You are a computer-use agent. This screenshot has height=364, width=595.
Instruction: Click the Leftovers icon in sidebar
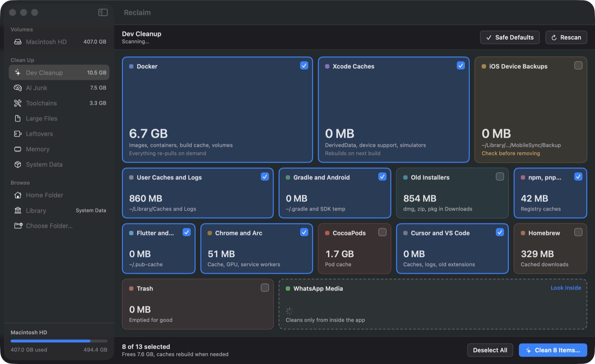coord(18,134)
